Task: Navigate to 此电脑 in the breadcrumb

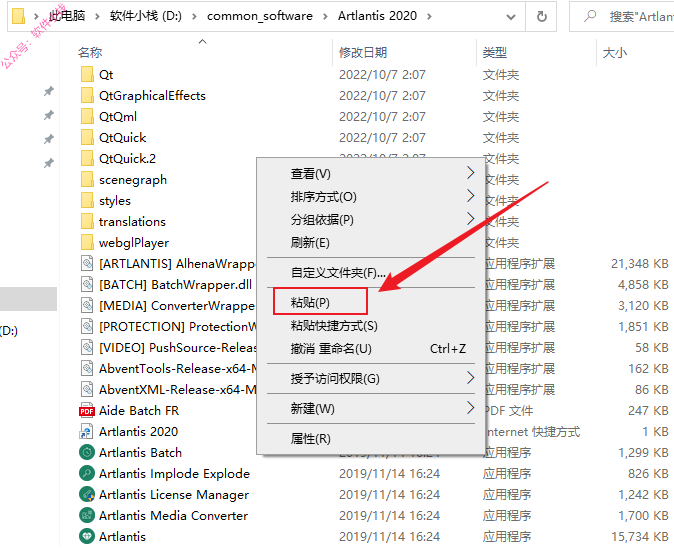Action: [67, 16]
